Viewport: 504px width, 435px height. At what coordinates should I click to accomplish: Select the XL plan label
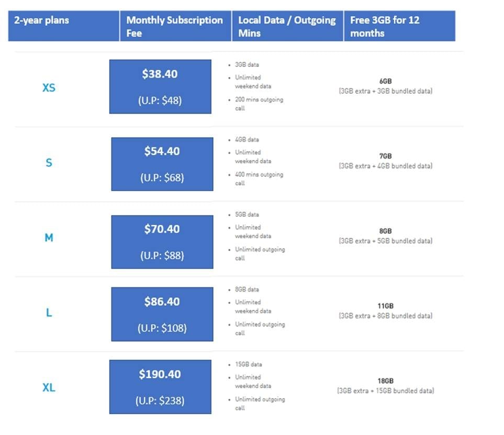pos(49,388)
